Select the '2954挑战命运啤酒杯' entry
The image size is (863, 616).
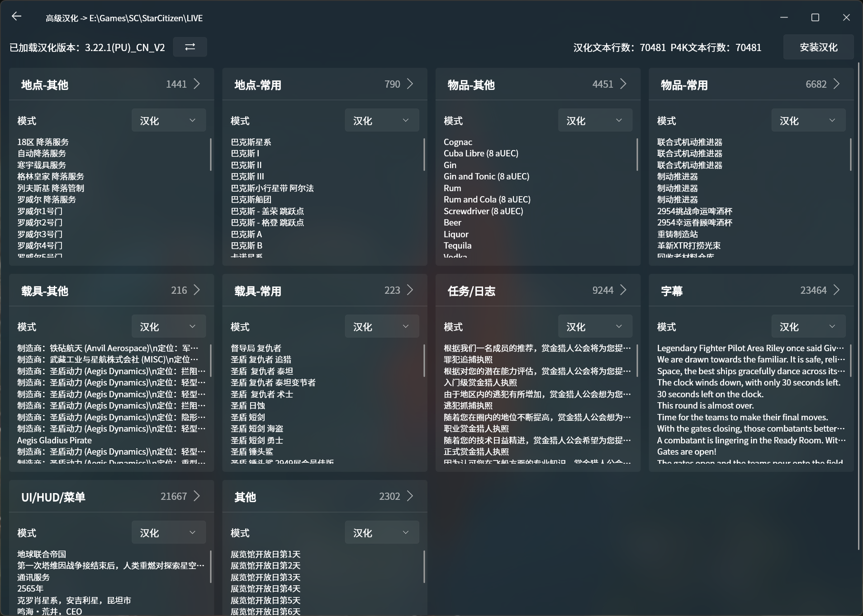click(x=695, y=211)
